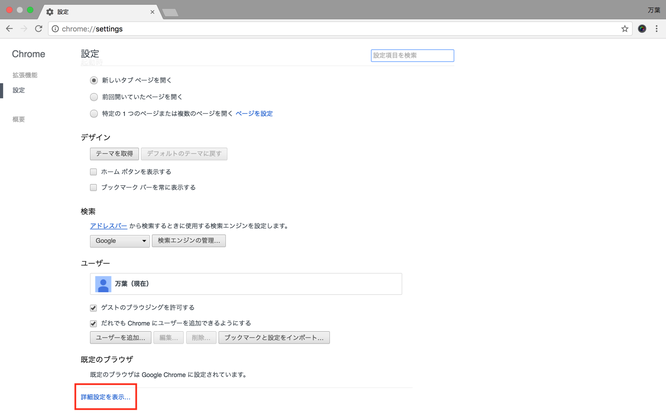Focus the 設定項目を検索 search field
This screenshot has height=416, width=666.
coord(412,55)
